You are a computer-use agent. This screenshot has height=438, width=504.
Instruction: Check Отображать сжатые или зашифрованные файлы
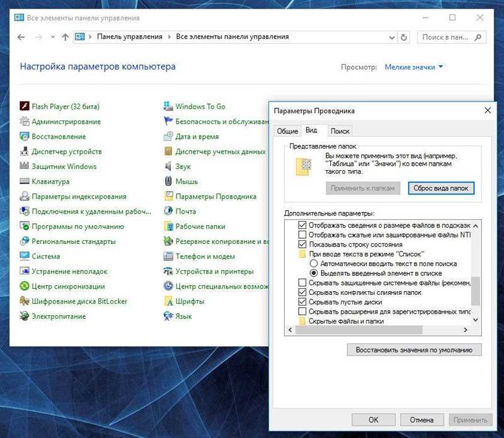click(x=302, y=235)
